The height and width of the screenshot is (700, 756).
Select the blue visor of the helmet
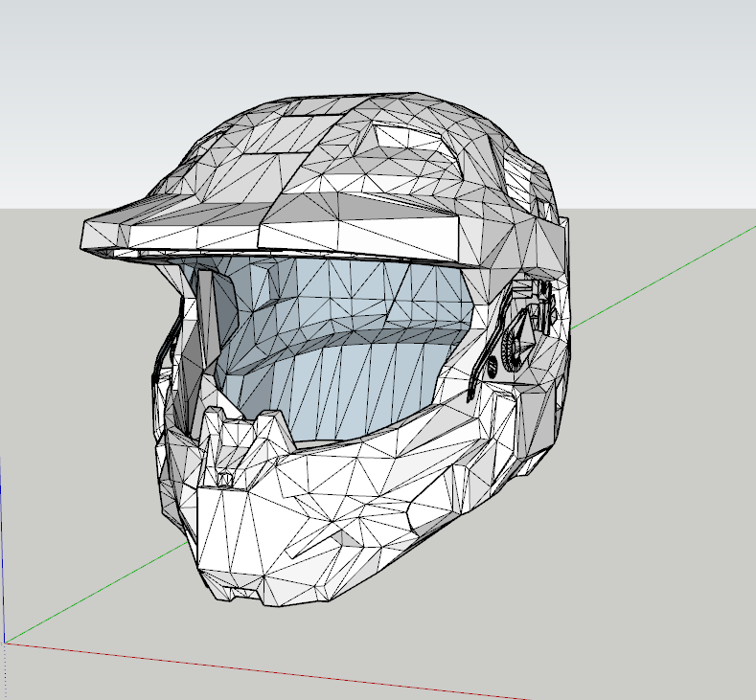click(337, 347)
